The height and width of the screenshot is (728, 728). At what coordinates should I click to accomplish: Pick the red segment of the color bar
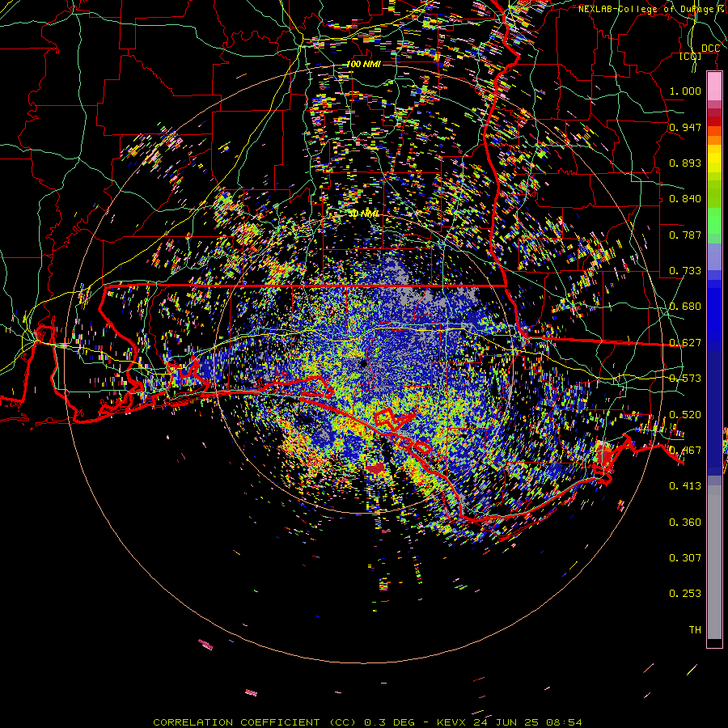coord(714,121)
